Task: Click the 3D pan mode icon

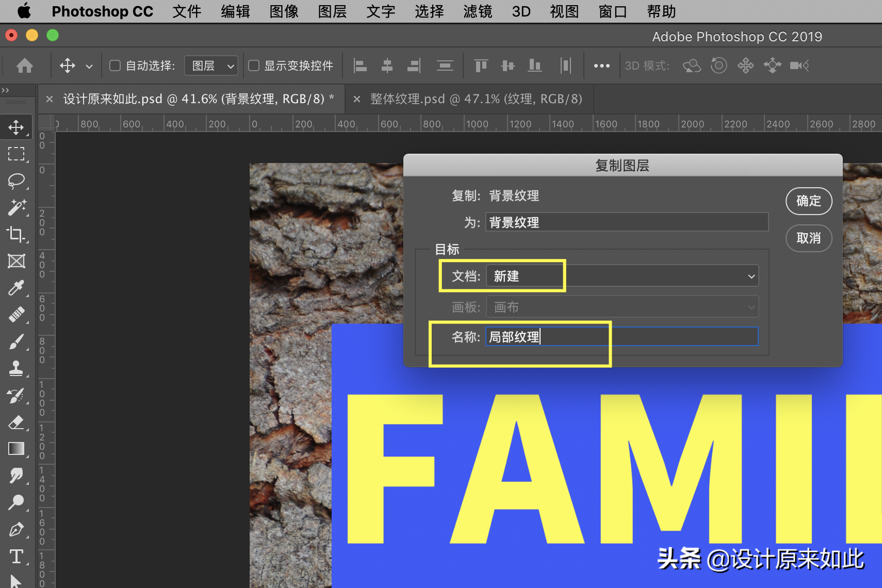Action: (745, 66)
